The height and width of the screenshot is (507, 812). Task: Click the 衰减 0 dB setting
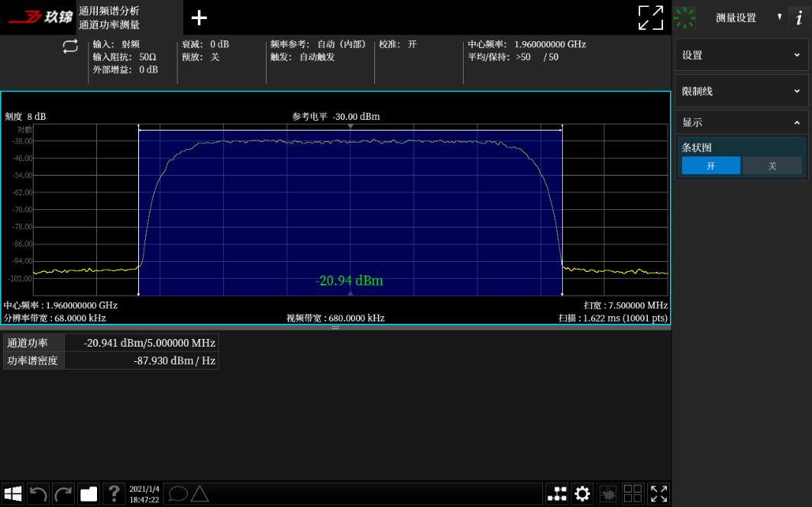pos(205,44)
